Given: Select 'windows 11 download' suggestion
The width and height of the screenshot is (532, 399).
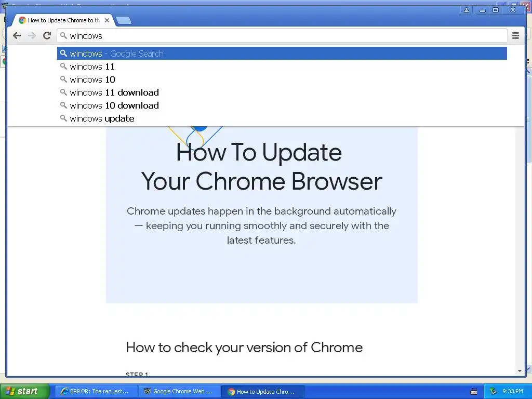Looking at the screenshot, I should pos(282,92).
